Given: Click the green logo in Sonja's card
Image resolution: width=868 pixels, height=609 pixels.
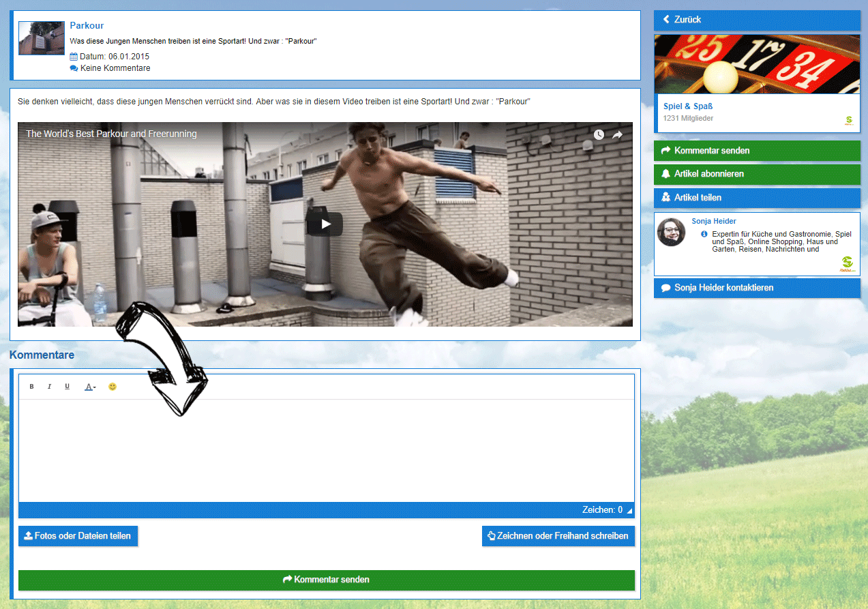Looking at the screenshot, I should [847, 264].
